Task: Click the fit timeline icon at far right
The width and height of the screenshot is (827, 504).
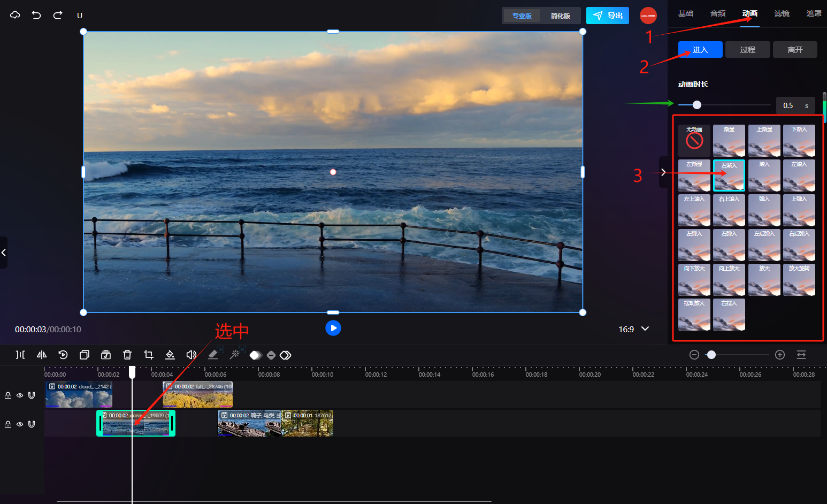Action: (x=801, y=355)
